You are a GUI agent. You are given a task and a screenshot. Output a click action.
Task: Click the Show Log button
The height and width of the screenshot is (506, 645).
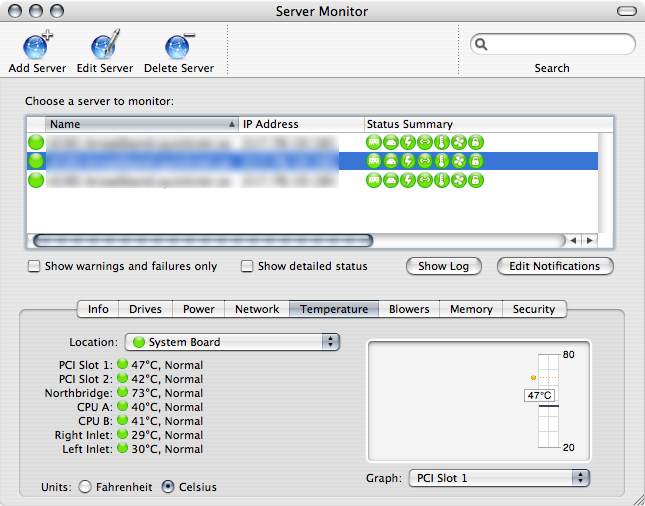[444, 266]
